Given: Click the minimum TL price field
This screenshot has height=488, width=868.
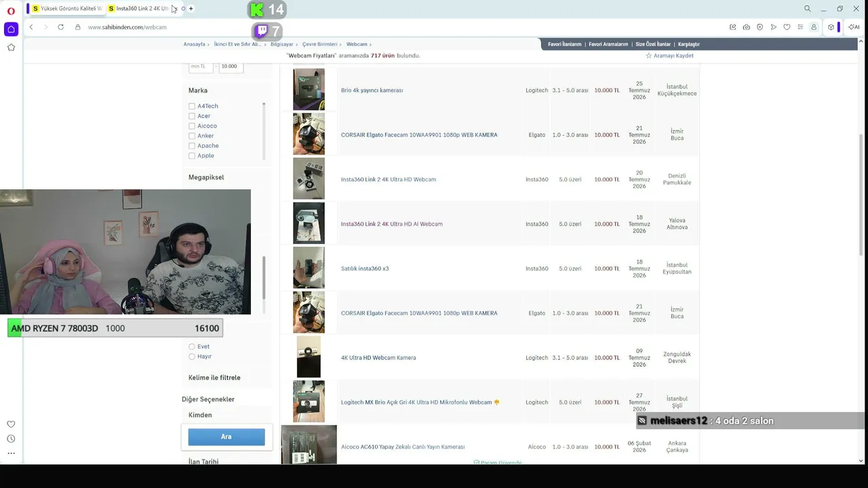Looking at the screenshot, I should (x=201, y=66).
